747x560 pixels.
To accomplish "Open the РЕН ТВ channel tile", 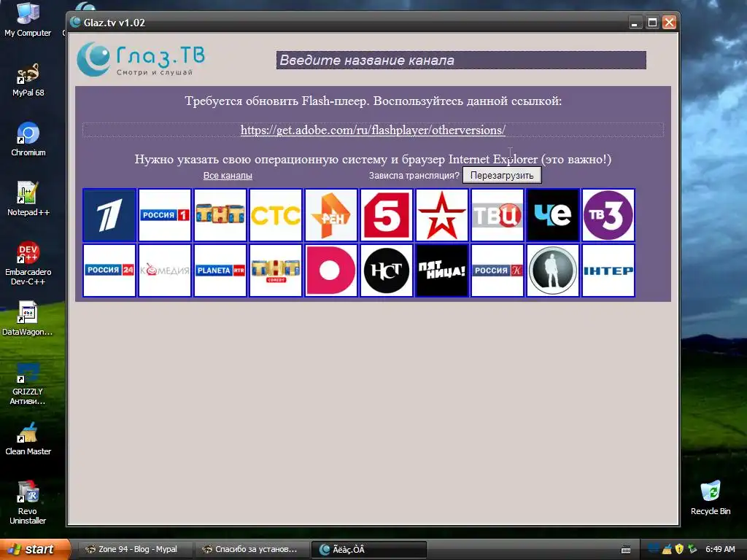I will click(x=331, y=215).
